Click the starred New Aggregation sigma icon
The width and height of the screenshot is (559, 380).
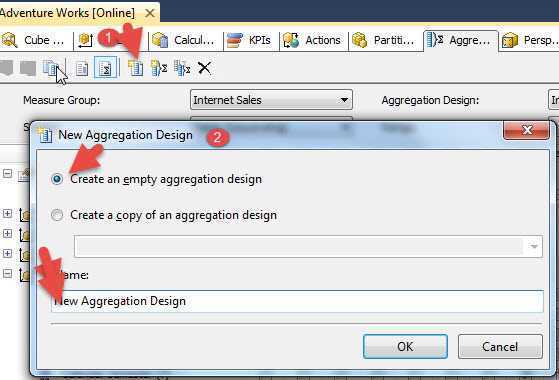click(x=159, y=68)
